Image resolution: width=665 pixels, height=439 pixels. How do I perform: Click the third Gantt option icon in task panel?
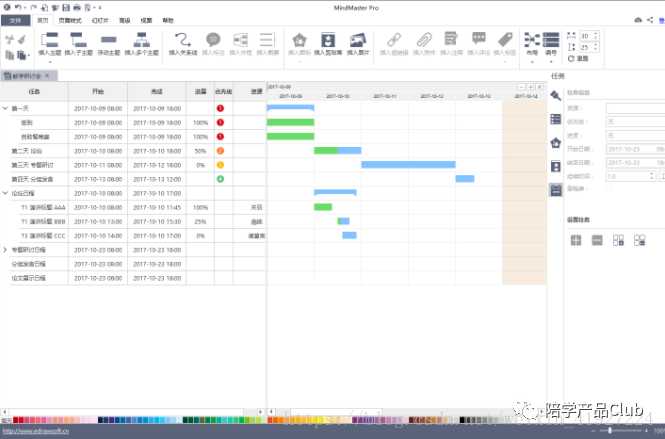coord(618,240)
